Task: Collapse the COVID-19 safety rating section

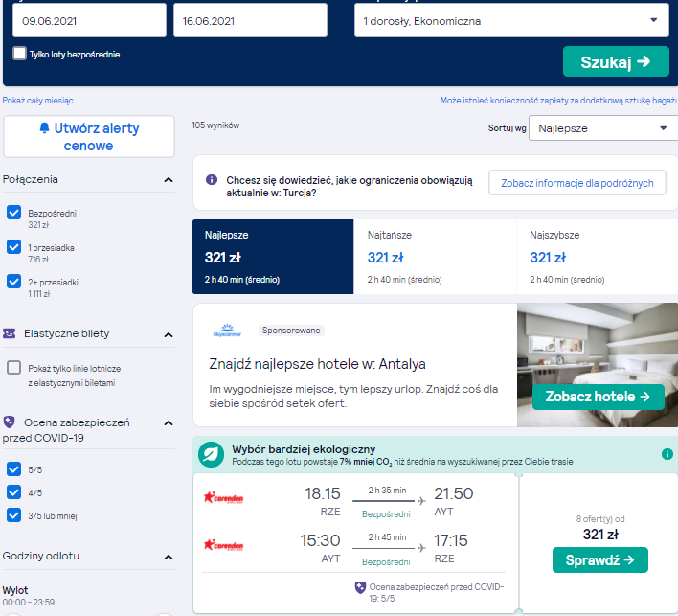Action: tap(169, 423)
